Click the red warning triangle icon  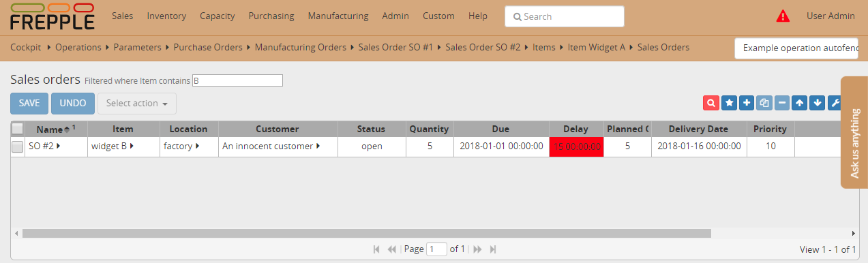click(783, 16)
